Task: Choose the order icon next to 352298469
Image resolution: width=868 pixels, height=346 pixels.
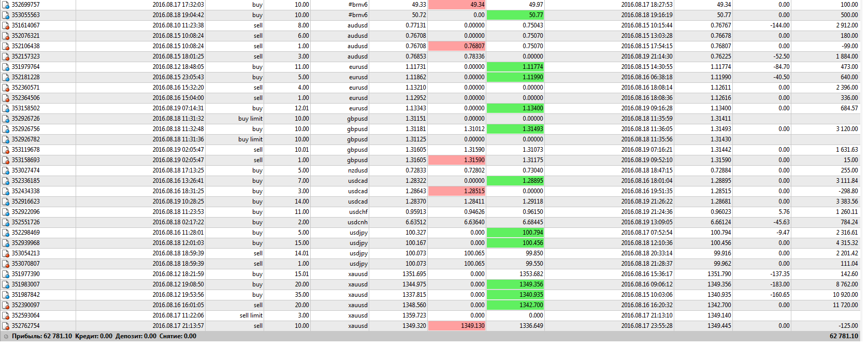Action: coord(6,233)
